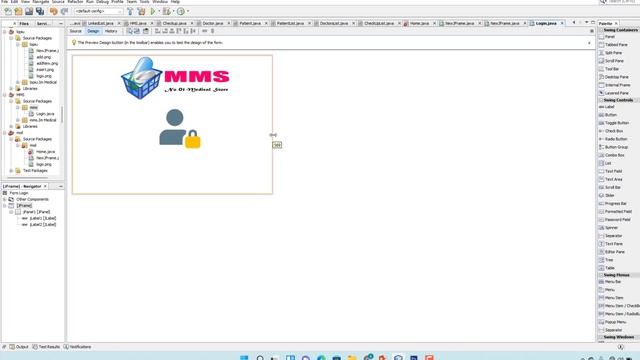This screenshot has width=640, height=360.
Task: Toggle the Change Vertical Resizability icon
Action: [x=212, y=31]
